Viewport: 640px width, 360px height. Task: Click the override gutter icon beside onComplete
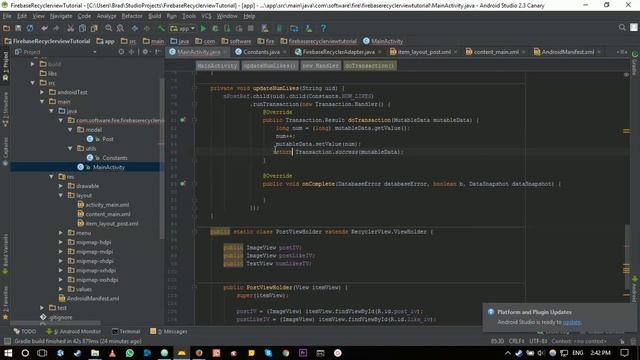tap(183, 184)
